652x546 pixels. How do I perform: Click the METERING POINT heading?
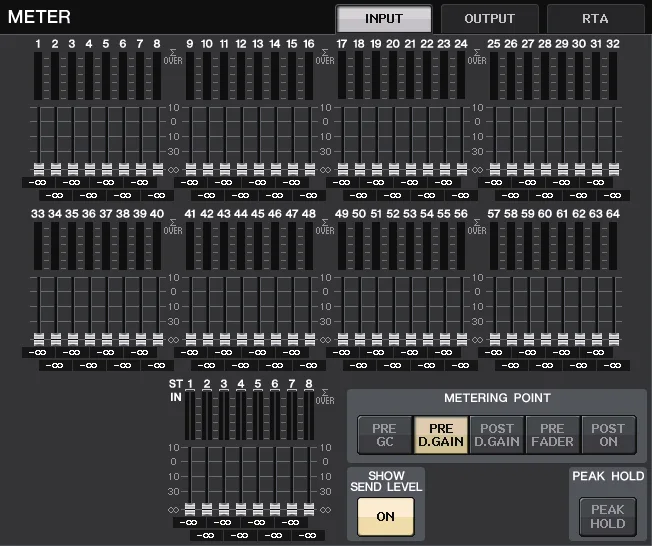[497, 398]
